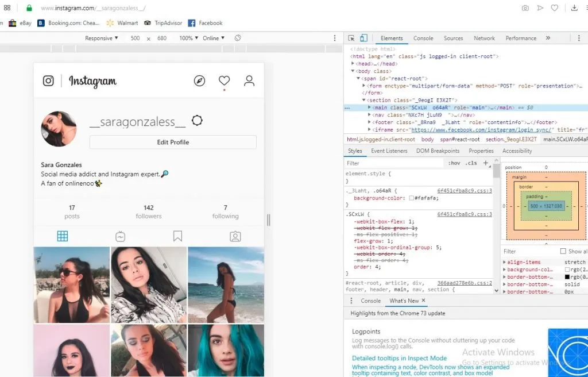Open the activity heart icon
588x377 pixels.
(225, 80)
